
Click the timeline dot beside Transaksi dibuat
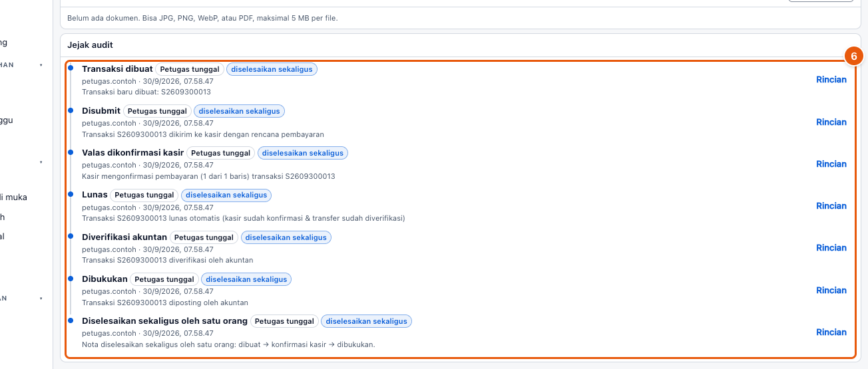pyautogui.click(x=71, y=68)
